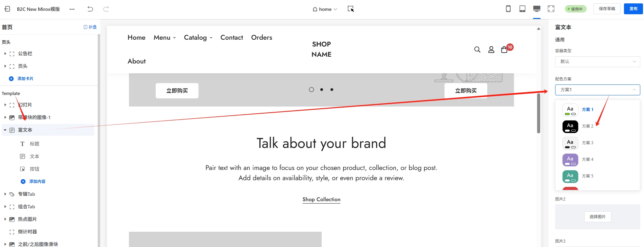Collapse the 富文本 tree section
Viewport: 644px width, 247px height.
(5, 130)
